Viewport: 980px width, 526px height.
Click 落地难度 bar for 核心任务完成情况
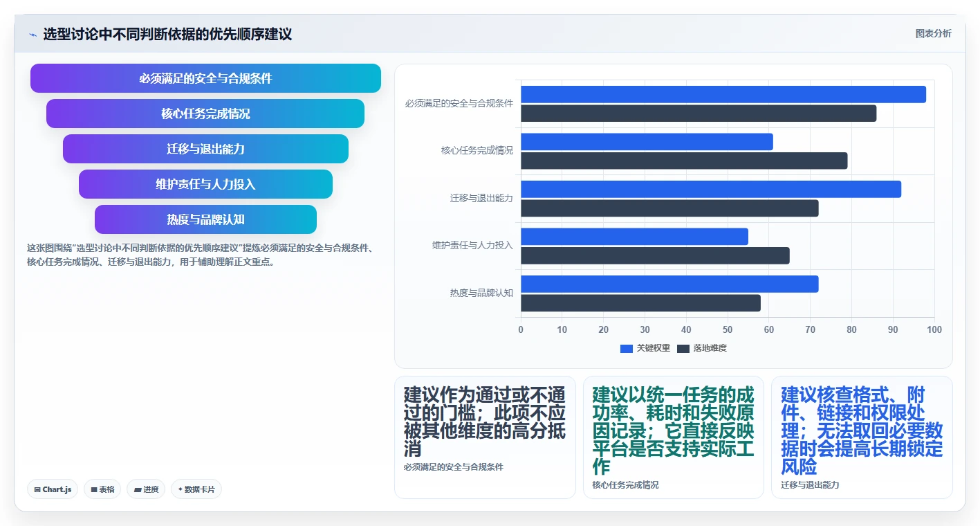point(684,161)
